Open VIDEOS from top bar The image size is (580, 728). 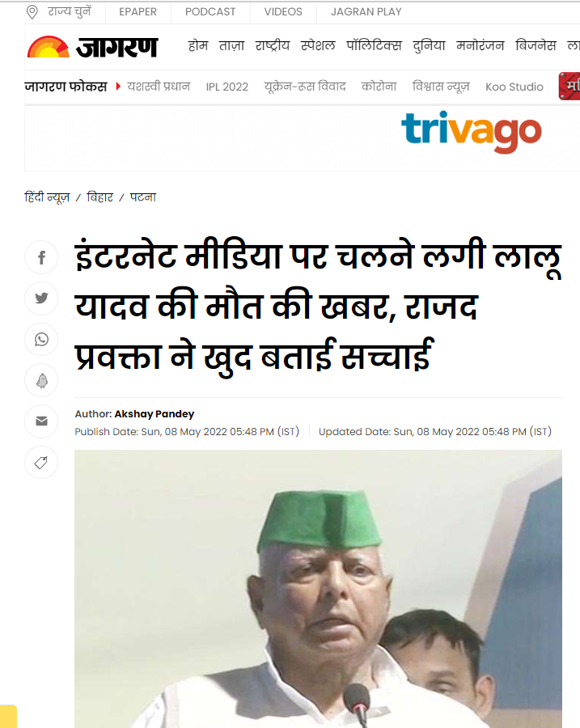point(283,12)
